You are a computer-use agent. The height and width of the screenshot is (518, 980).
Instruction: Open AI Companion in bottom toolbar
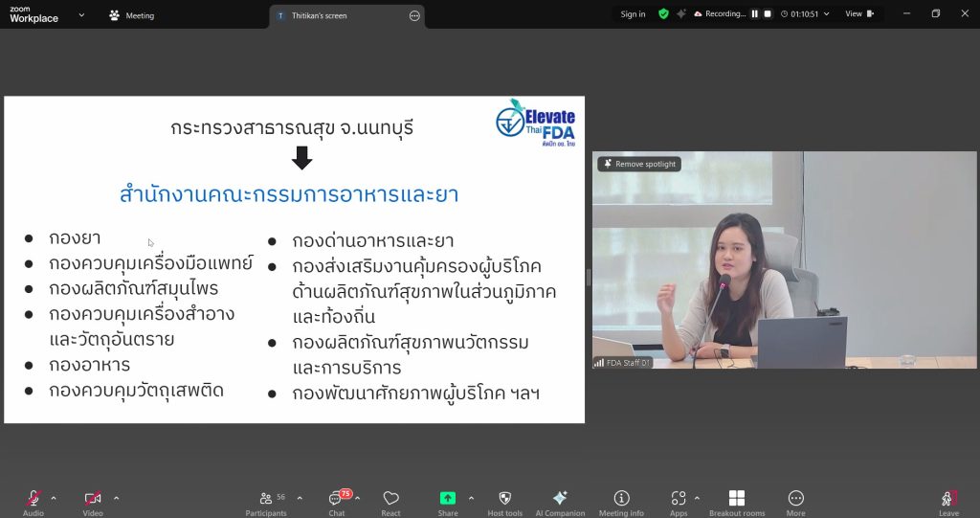(x=560, y=501)
